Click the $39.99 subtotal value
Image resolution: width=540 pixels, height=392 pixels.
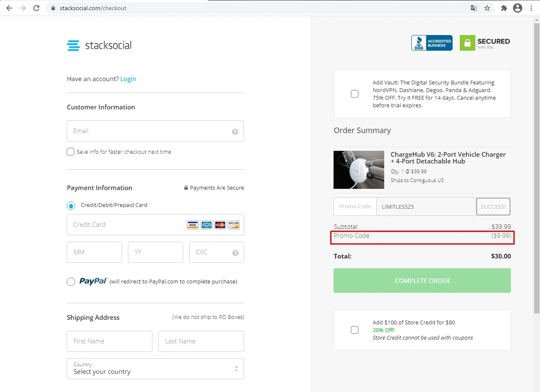click(501, 227)
